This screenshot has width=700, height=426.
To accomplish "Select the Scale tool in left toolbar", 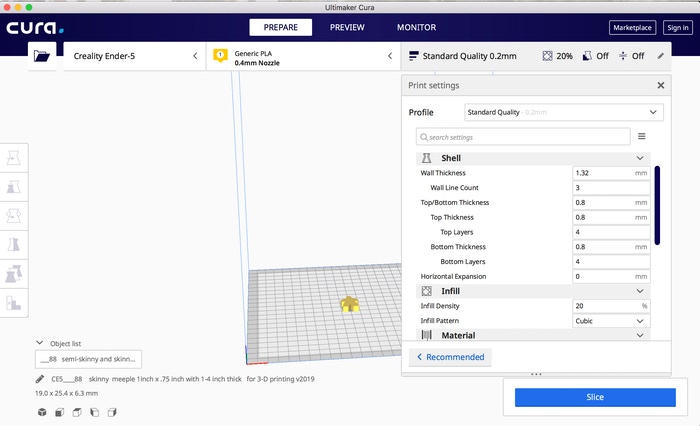I will coord(15,187).
